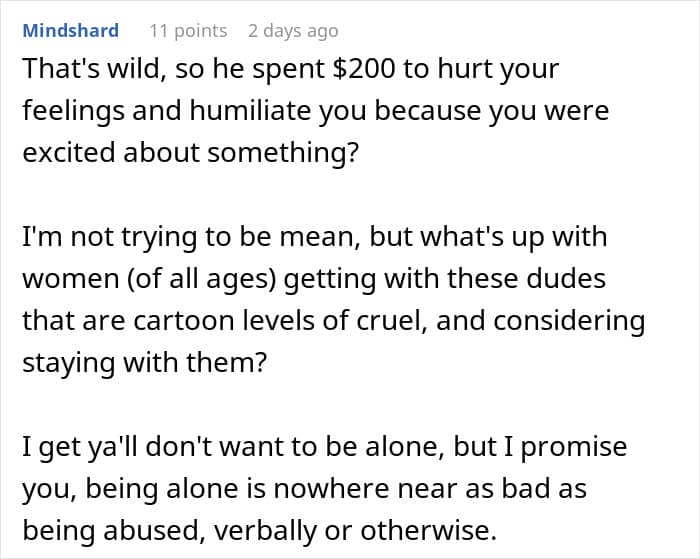The width and height of the screenshot is (700, 559).
Task: Click the text "excited about something?"
Action: pyautogui.click(x=191, y=153)
